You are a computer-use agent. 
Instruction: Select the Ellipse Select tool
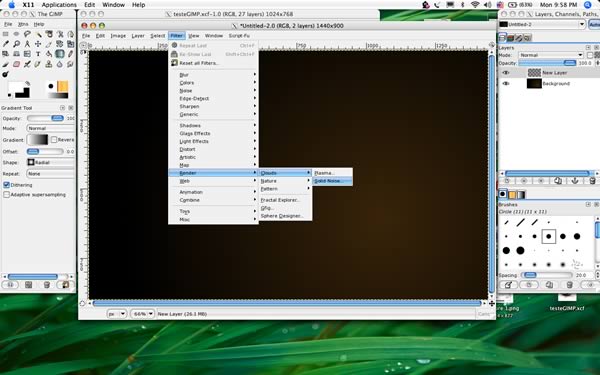tap(16, 34)
